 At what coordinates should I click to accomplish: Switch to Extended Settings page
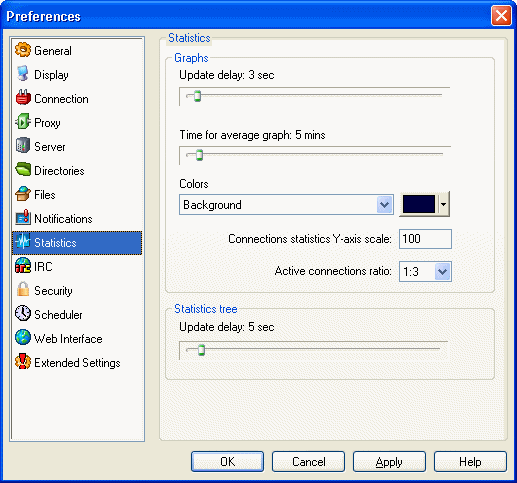(77, 363)
